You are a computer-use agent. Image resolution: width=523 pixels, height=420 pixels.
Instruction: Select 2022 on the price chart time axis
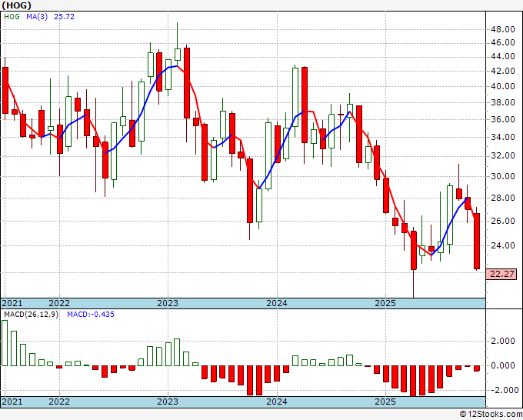tap(59, 303)
